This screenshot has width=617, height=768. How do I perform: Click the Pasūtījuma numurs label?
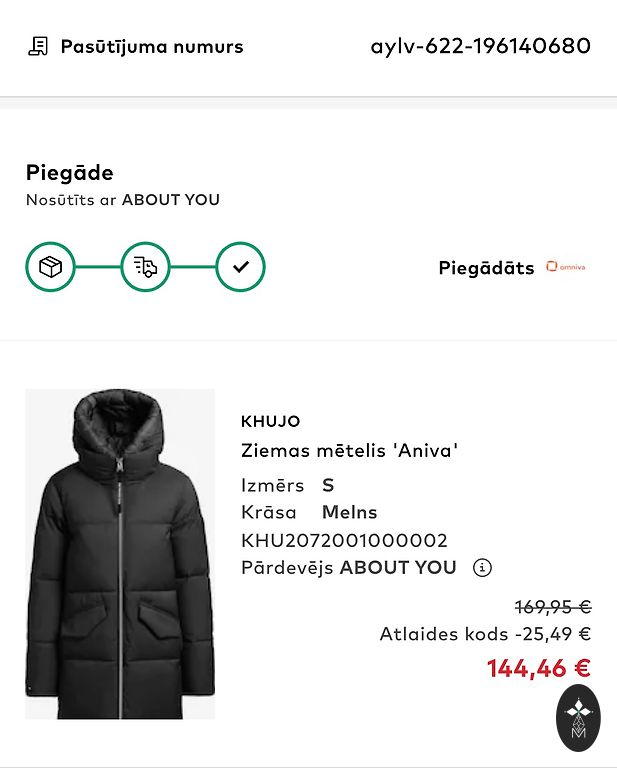152,46
